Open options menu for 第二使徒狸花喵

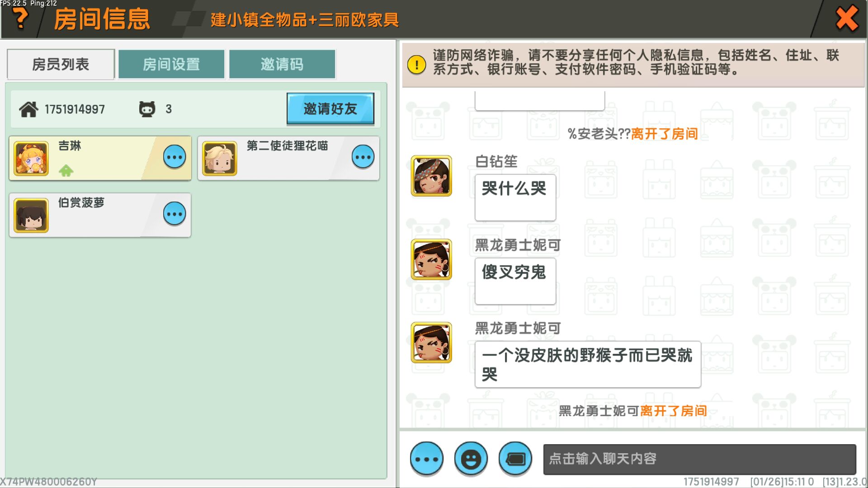pos(363,157)
